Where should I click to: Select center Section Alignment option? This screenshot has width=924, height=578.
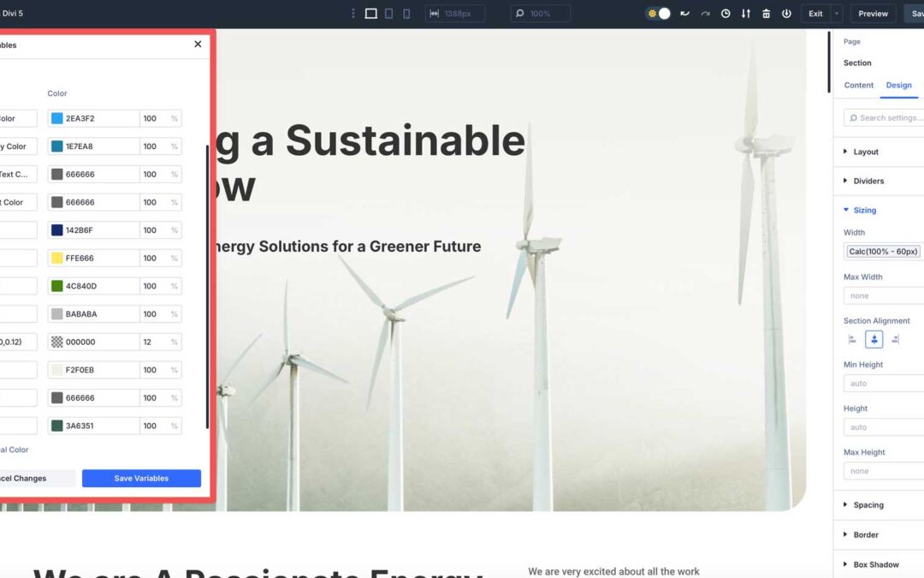(x=874, y=339)
